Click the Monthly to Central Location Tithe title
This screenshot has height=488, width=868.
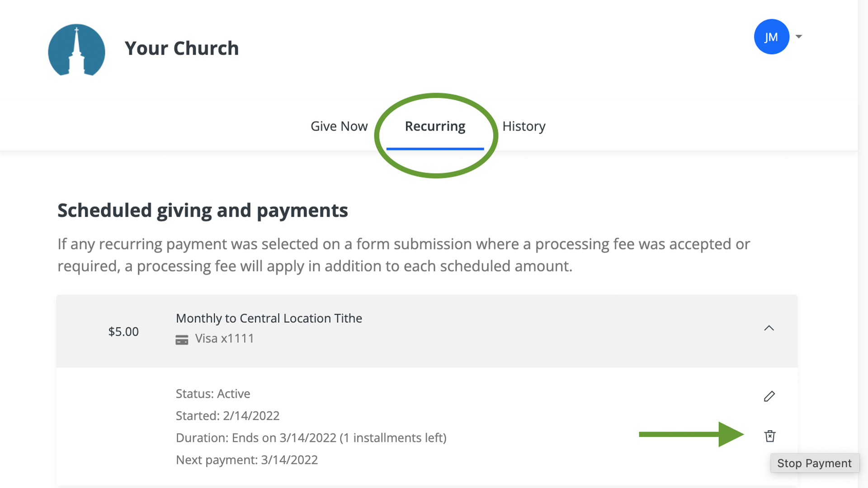point(269,318)
